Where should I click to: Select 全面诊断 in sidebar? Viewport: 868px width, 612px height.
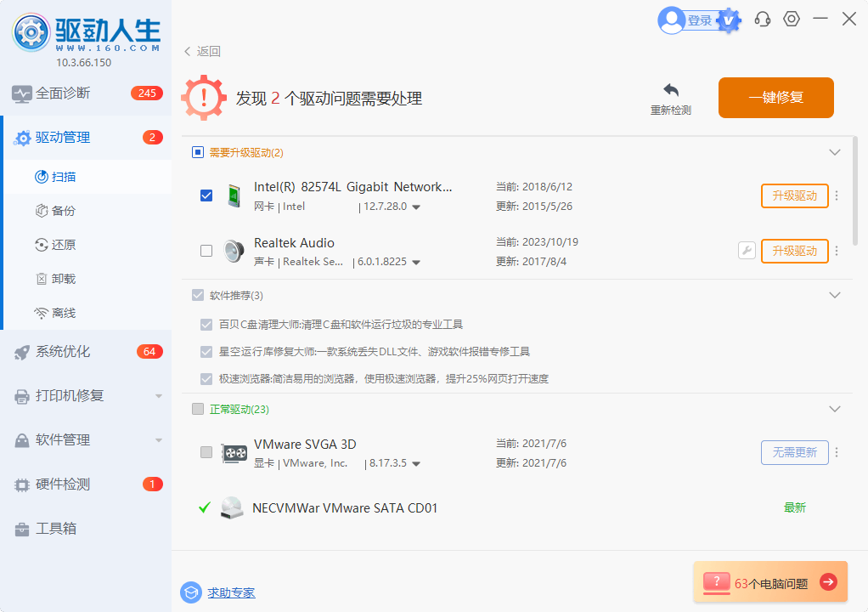coord(86,93)
